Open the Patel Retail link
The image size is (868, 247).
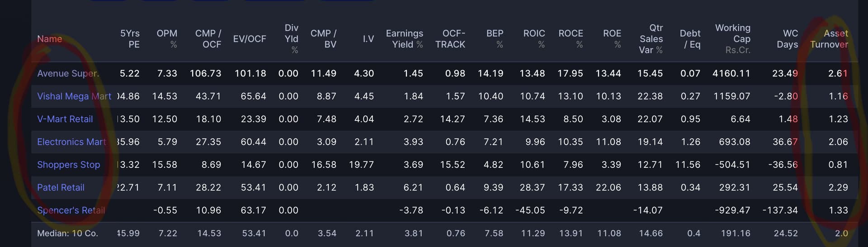pos(61,187)
